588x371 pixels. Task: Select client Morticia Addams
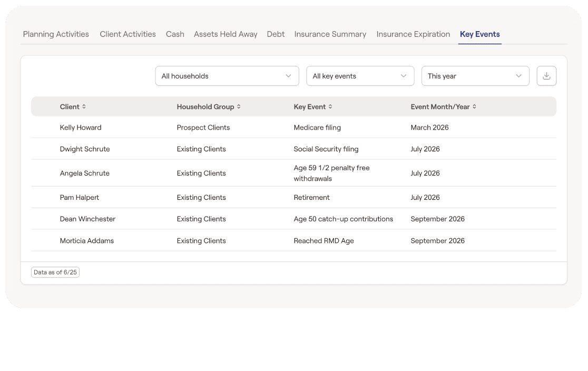(86, 241)
